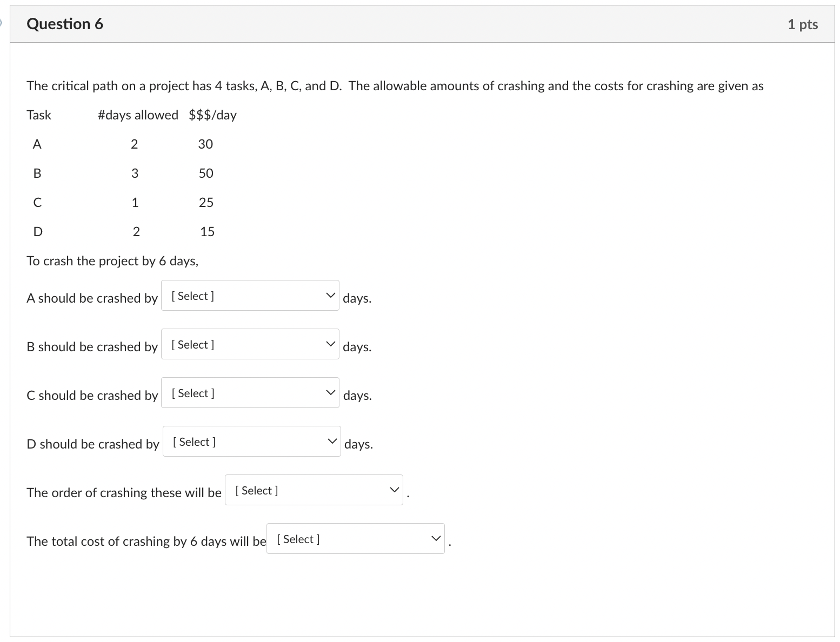Click the task table header row
Screen dimensions: 840x642
click(131, 115)
